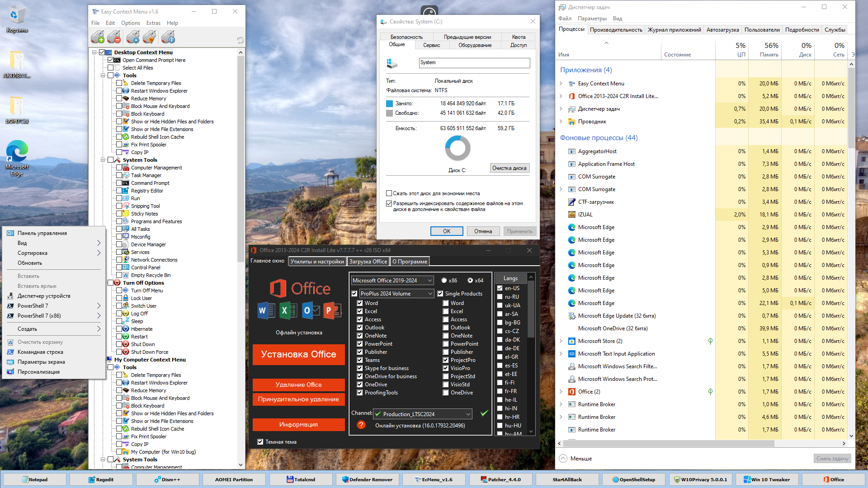Click the Outlook icon in Office installer
The height and width of the screenshot is (488, 868).
pos(310,310)
